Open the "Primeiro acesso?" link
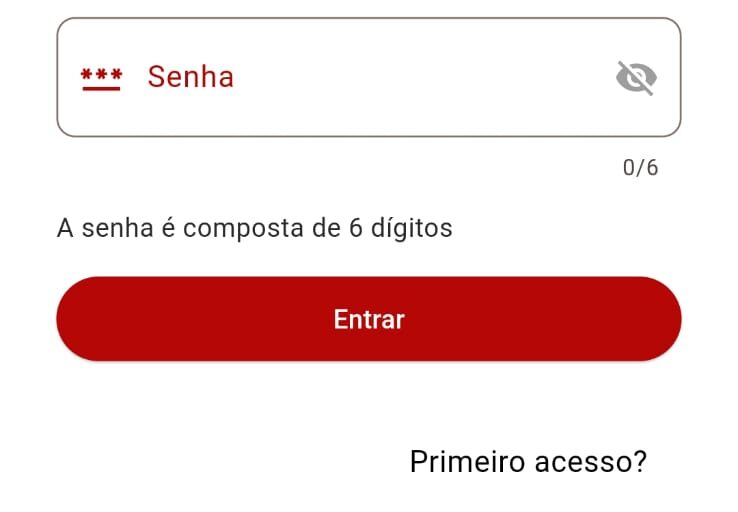 pyautogui.click(x=528, y=461)
